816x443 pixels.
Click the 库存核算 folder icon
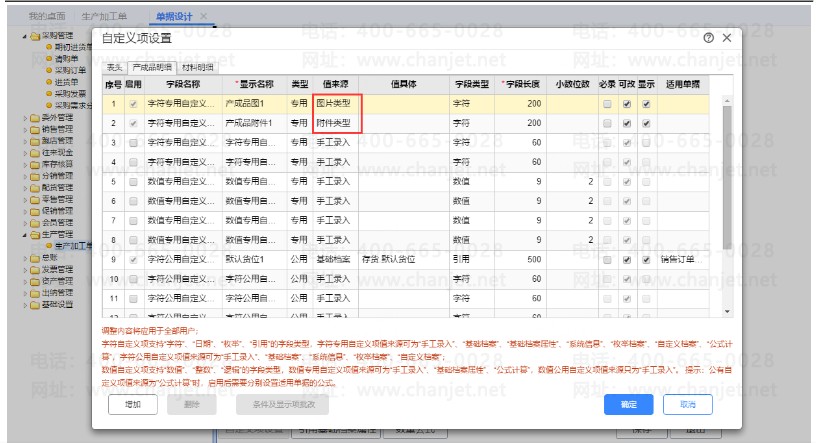coord(34,163)
